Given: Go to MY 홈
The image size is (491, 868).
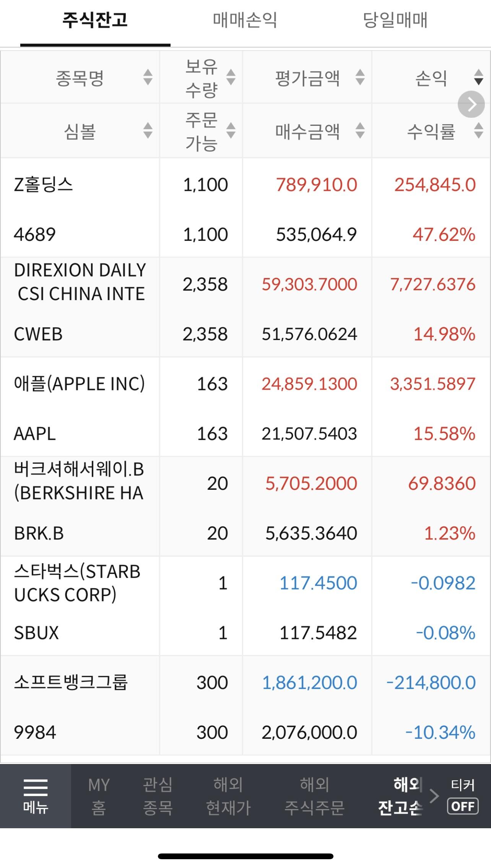Looking at the screenshot, I should click(x=99, y=796).
